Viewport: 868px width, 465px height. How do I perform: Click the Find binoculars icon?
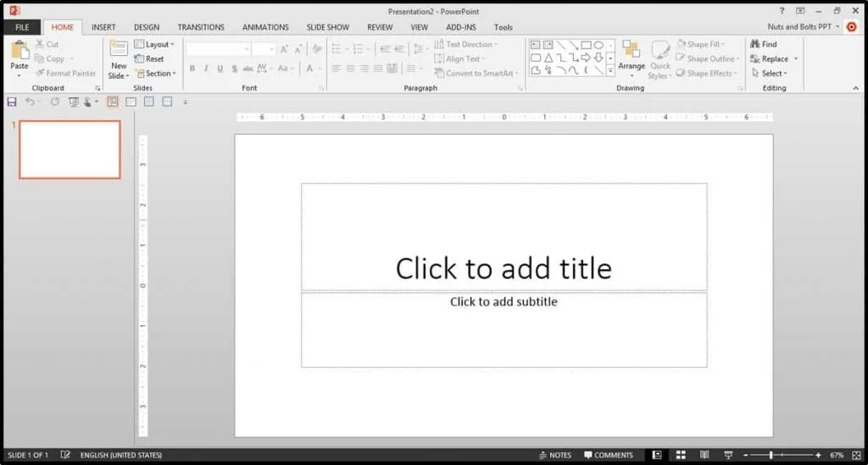click(754, 44)
